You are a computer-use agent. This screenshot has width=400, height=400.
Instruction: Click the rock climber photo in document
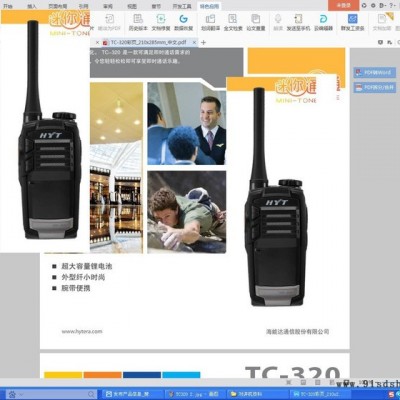[x=187, y=212]
